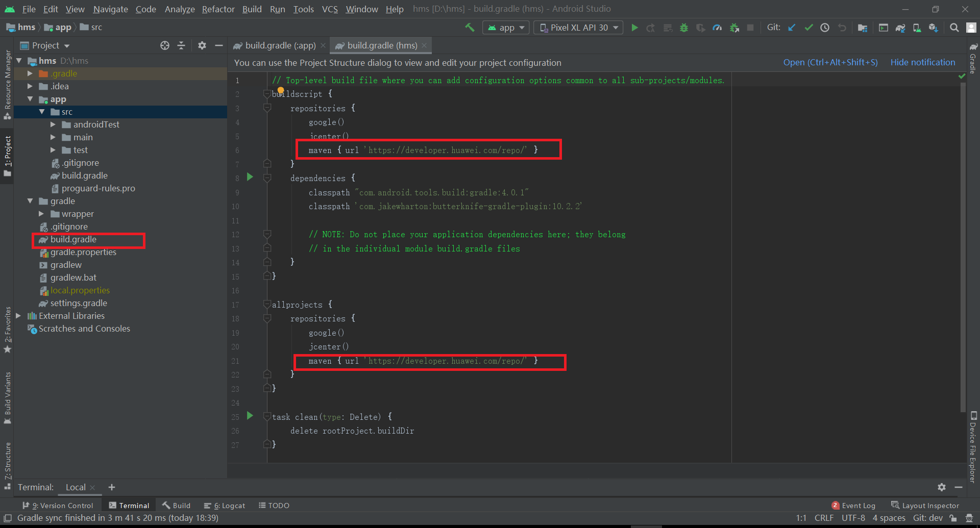Select root build.gradle file in tree

pos(73,239)
